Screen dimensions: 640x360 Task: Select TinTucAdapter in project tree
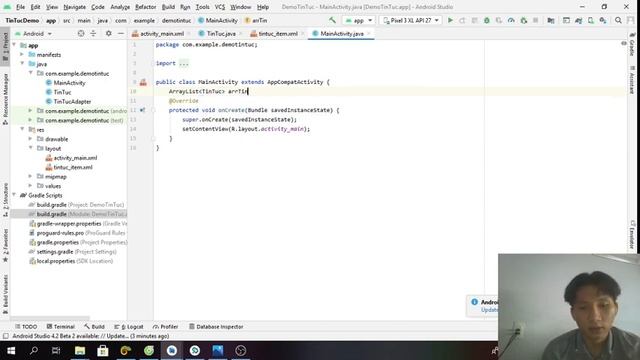pos(68,101)
